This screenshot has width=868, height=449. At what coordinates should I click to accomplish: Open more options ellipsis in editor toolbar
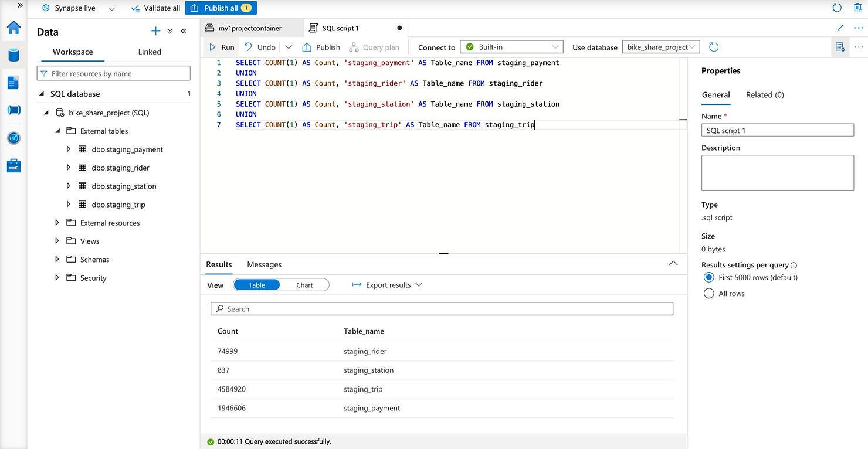(x=859, y=47)
